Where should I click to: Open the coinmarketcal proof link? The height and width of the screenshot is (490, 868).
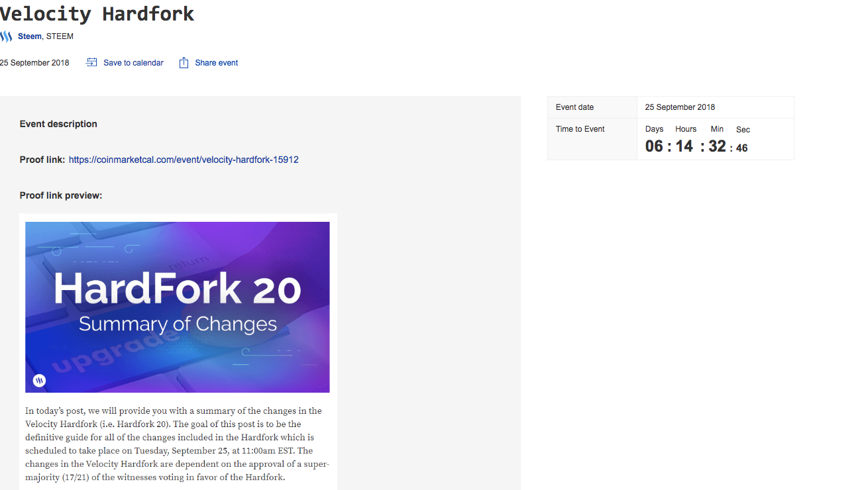(184, 160)
